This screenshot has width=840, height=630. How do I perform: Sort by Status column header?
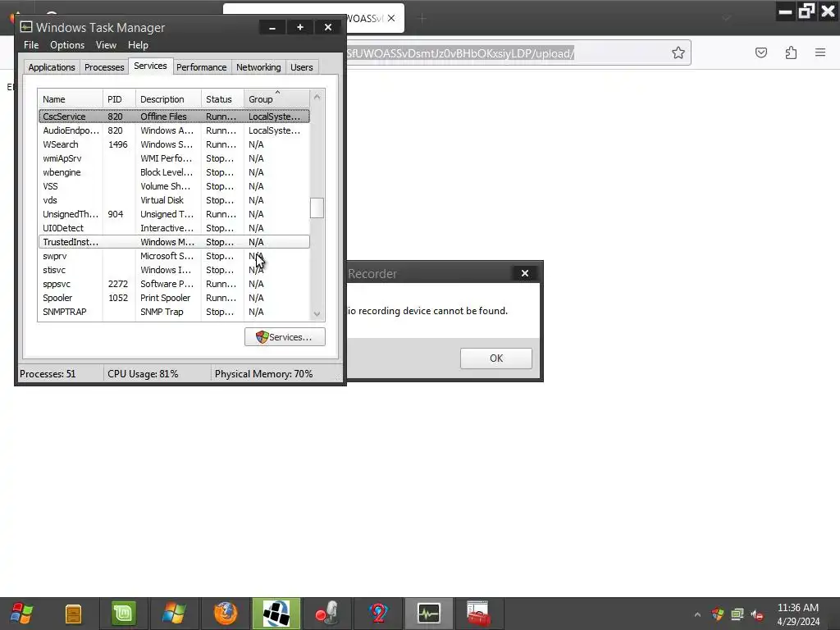coord(222,99)
